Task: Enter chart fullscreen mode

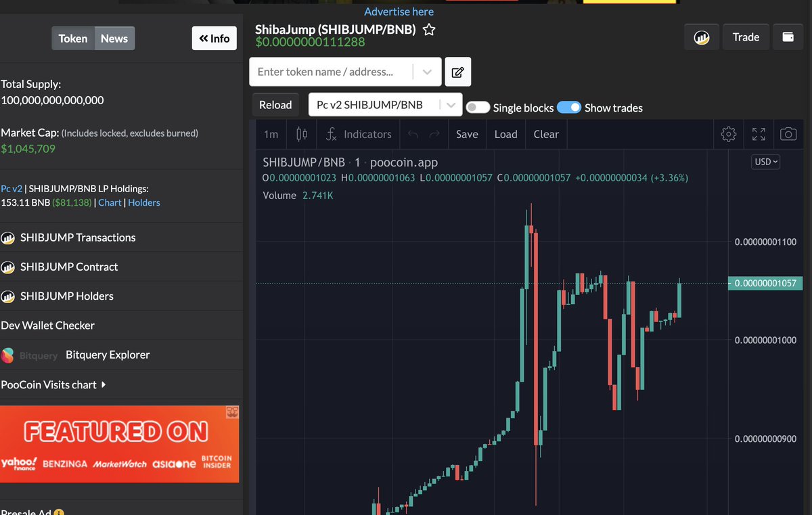Action: tap(759, 134)
